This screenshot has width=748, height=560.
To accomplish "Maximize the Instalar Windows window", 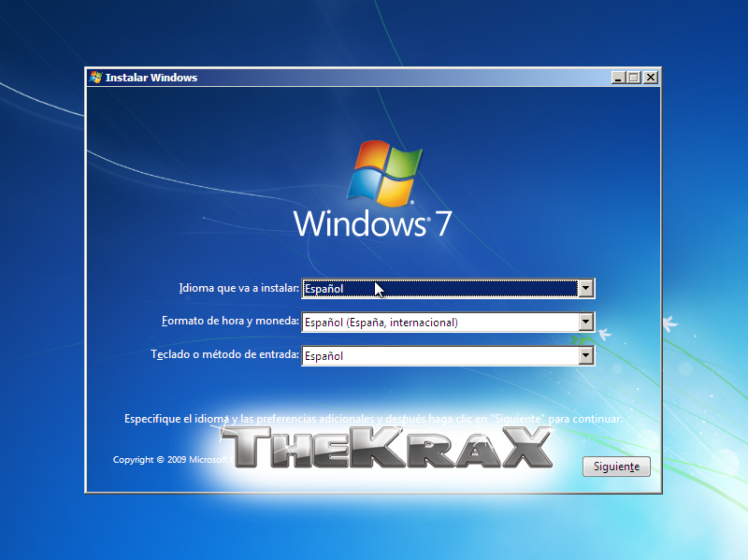I will pyautogui.click(x=634, y=78).
